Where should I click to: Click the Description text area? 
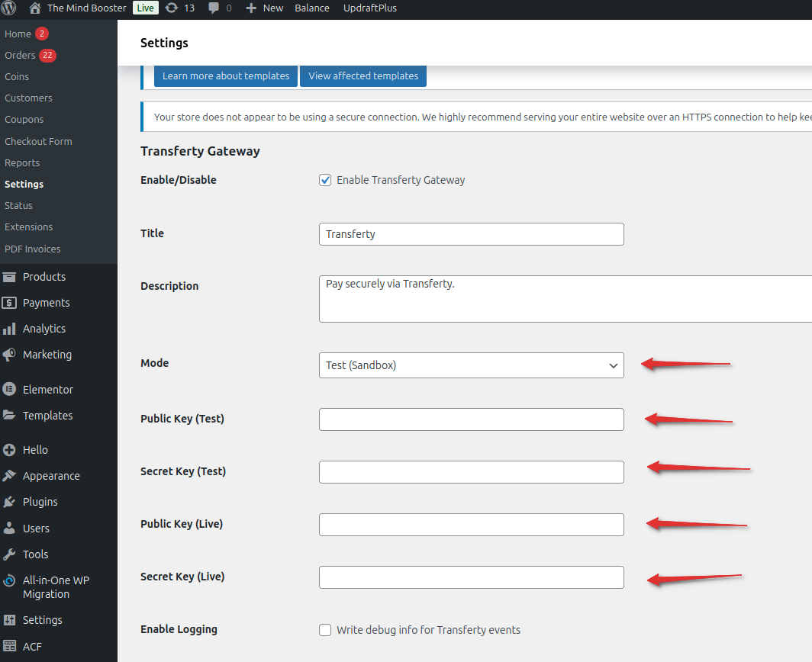point(565,299)
